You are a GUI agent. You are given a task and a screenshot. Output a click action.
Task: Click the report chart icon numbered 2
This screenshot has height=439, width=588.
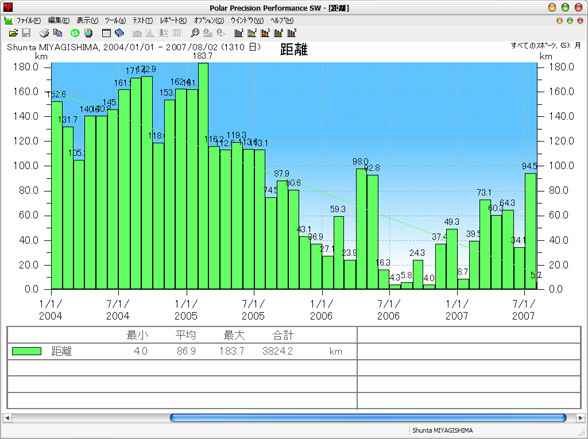click(x=252, y=33)
